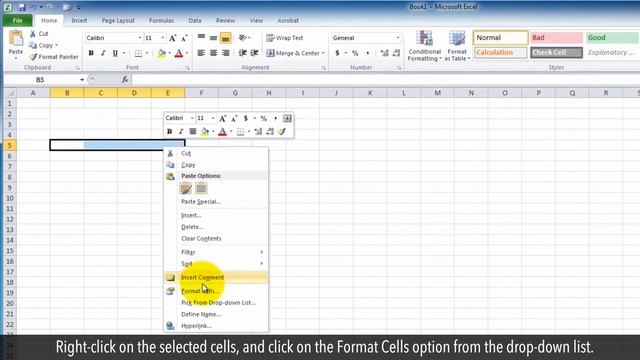Toggle Bold in the ribbon
640x360 pixels.
pyautogui.click(x=91, y=53)
